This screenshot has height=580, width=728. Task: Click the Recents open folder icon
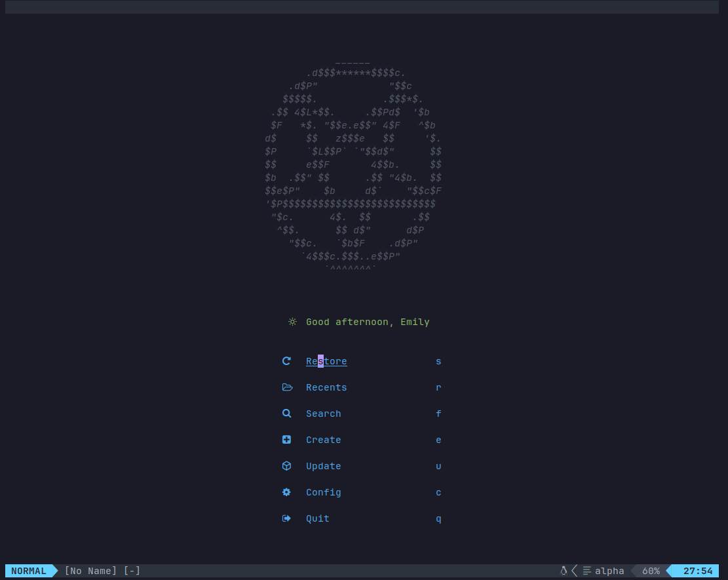coord(288,387)
